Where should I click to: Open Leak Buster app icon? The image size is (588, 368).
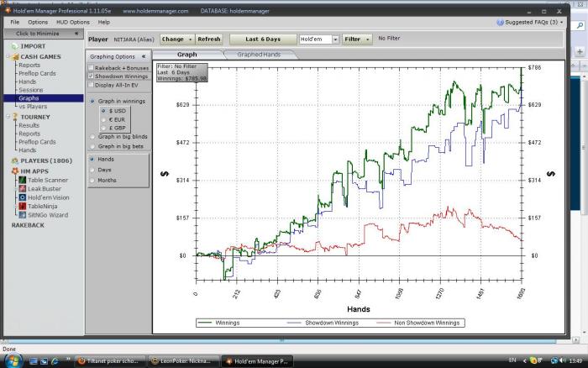(x=23, y=189)
